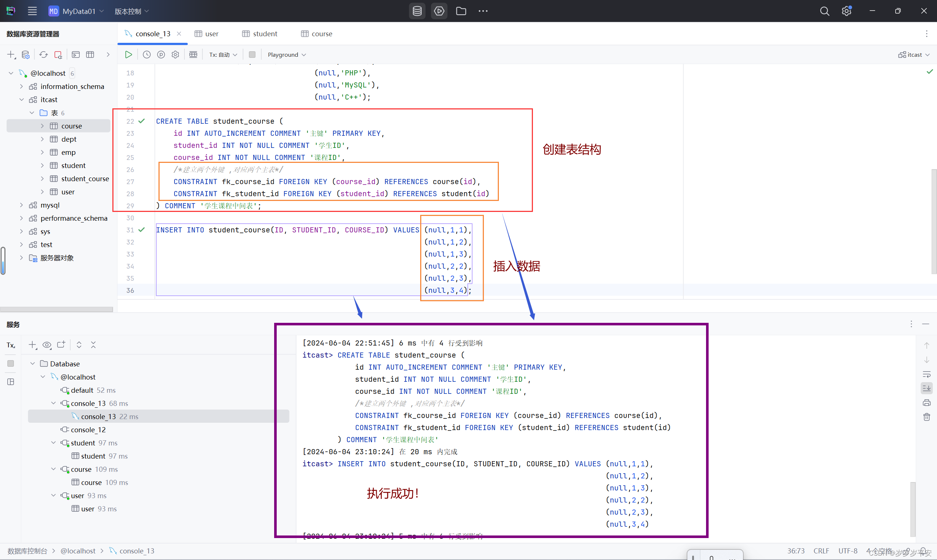Click the stop execution square in console toolbar
937x560 pixels.
pyautogui.click(x=252, y=54)
